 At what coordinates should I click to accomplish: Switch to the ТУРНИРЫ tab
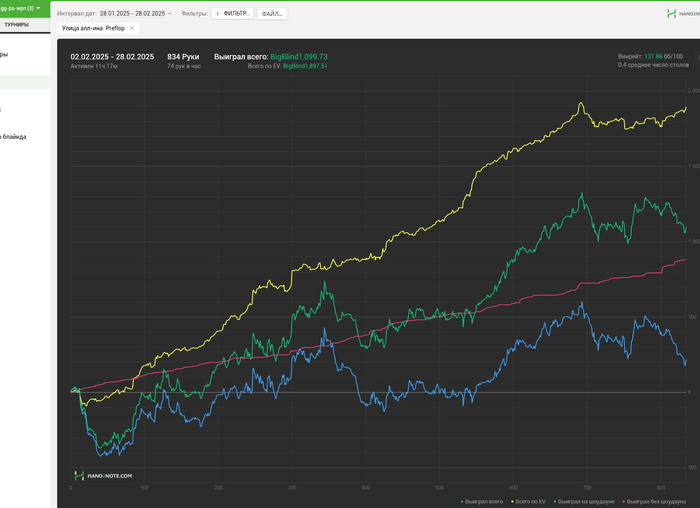click(x=17, y=25)
